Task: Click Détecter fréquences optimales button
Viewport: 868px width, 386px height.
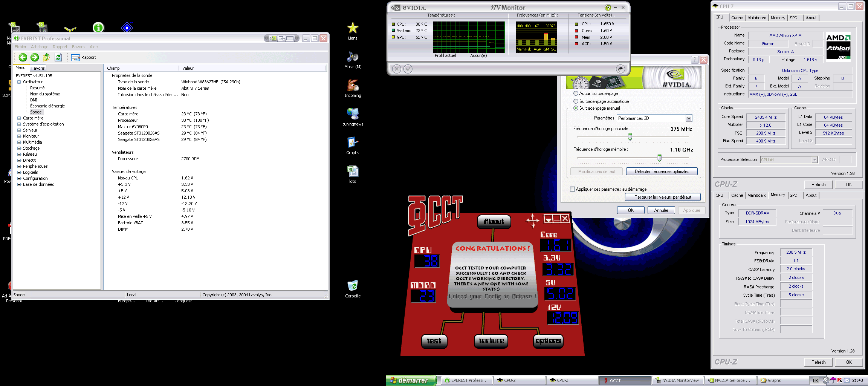Action: pos(662,172)
